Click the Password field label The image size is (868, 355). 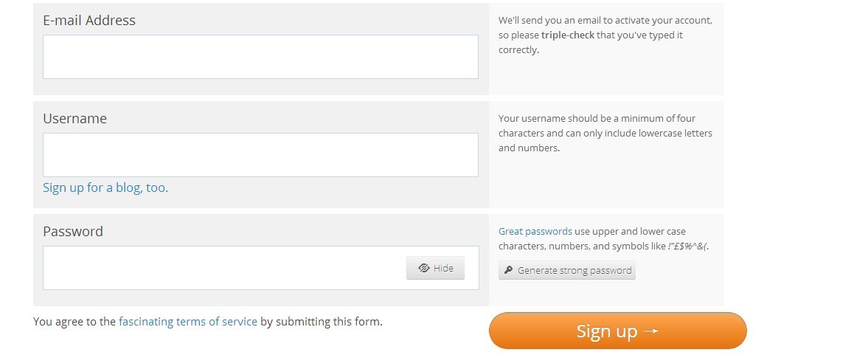pyautogui.click(x=73, y=232)
